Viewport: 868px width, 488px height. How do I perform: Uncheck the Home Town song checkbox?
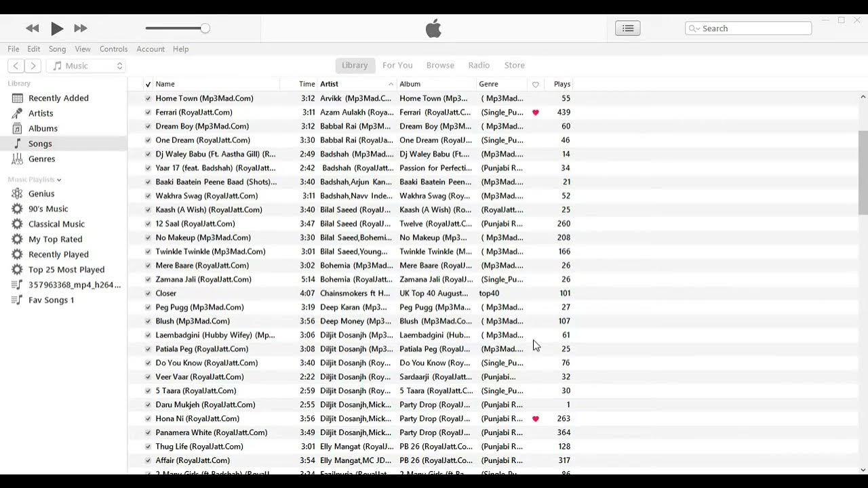tap(148, 98)
